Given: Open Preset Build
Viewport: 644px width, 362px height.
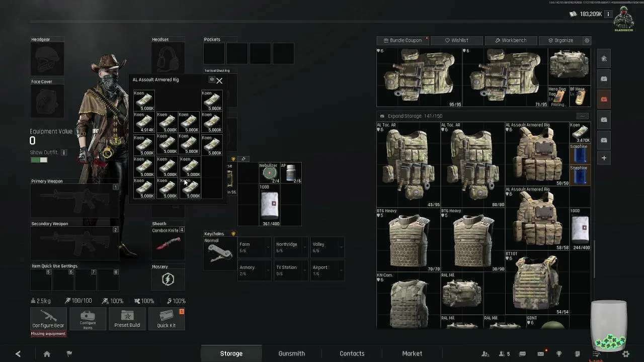Looking at the screenshot, I should (127, 320).
